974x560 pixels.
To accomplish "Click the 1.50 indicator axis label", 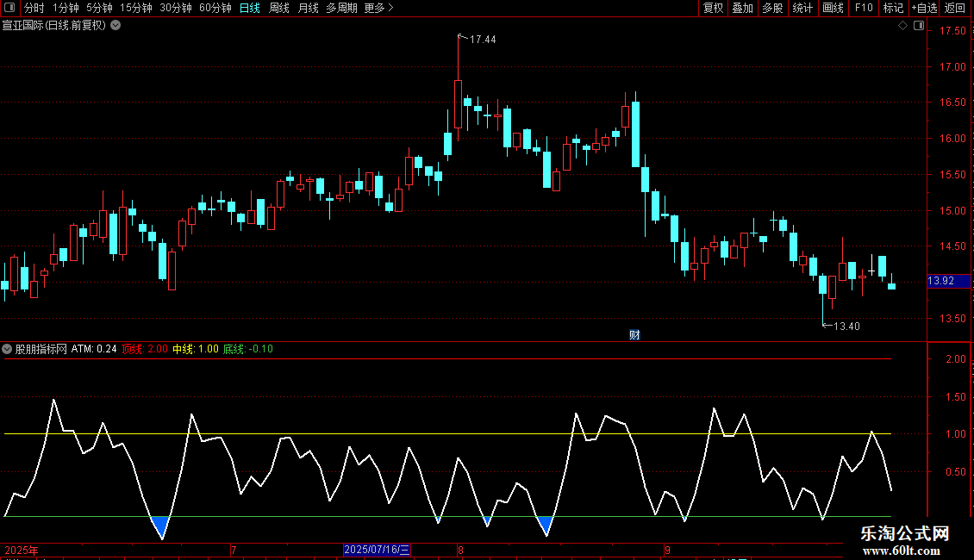I will click(x=956, y=396).
